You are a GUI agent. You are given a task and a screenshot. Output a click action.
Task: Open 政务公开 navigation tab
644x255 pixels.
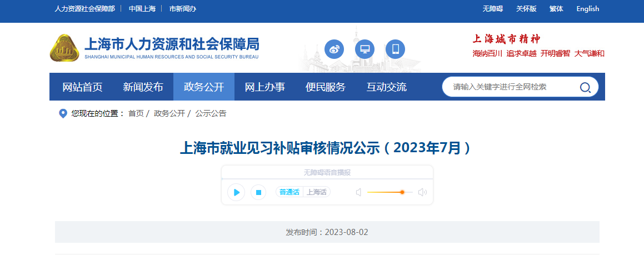tap(204, 87)
